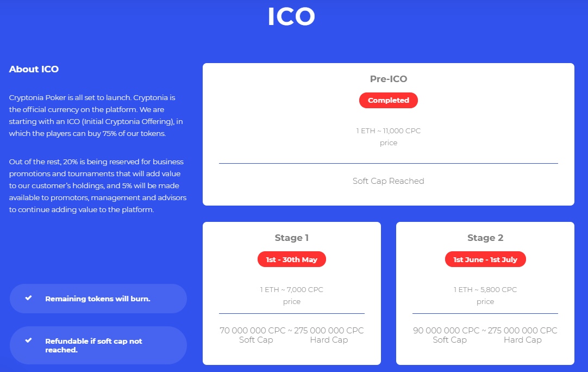This screenshot has width=588, height=372.
Task: Click the 1 ETH ~ 11,000 CPC price
Action: pos(388,131)
